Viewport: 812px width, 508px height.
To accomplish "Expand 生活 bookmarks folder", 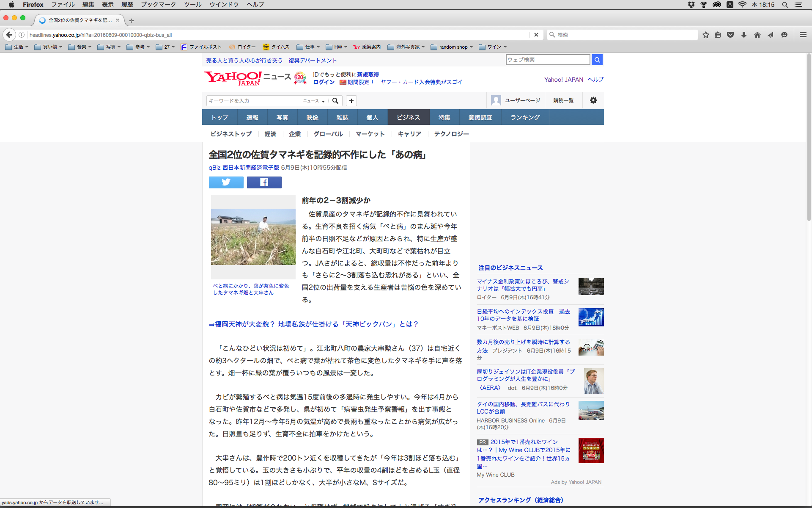I will point(17,47).
